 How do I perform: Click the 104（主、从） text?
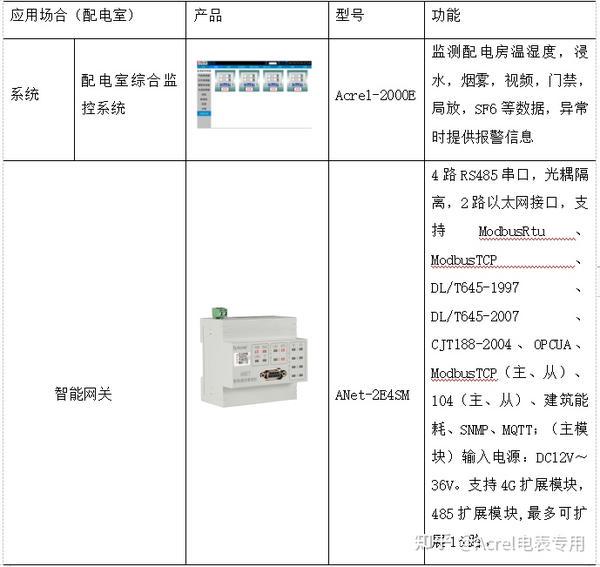pos(477,401)
